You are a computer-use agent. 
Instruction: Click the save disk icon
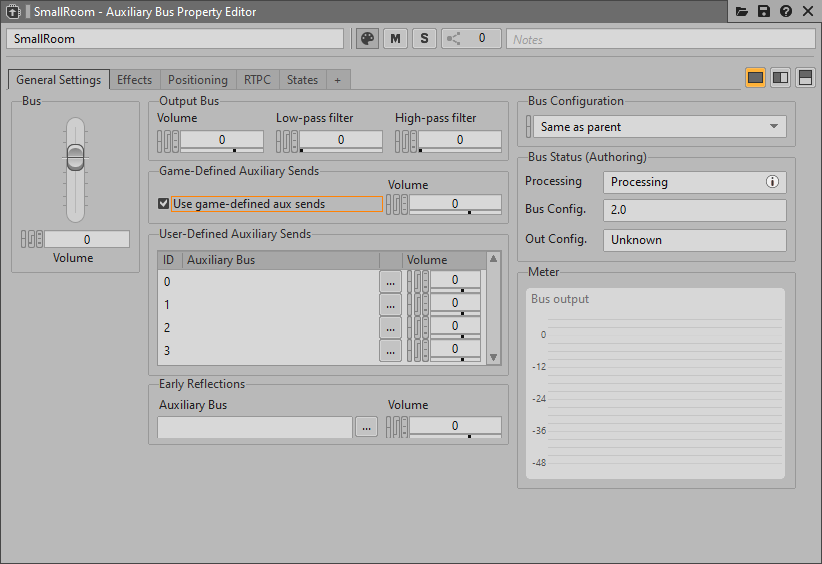click(764, 11)
